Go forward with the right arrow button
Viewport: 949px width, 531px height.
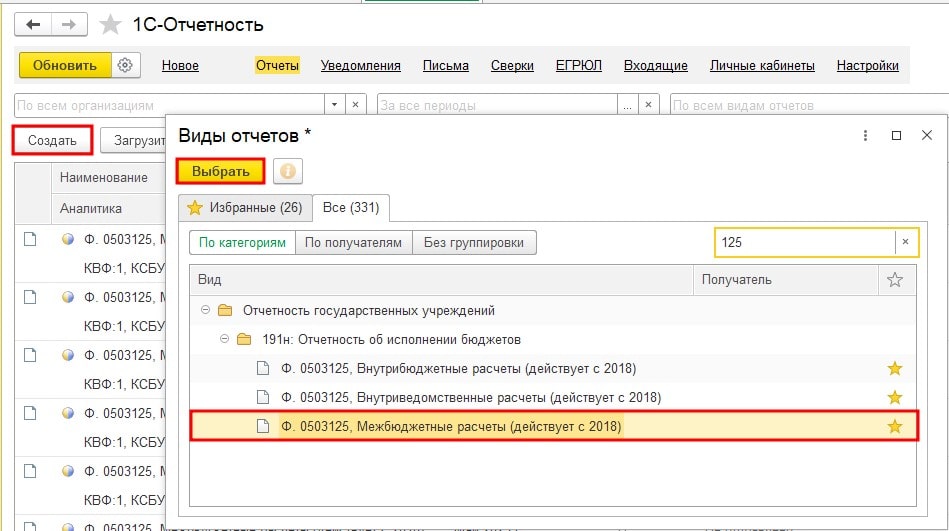click(69, 25)
